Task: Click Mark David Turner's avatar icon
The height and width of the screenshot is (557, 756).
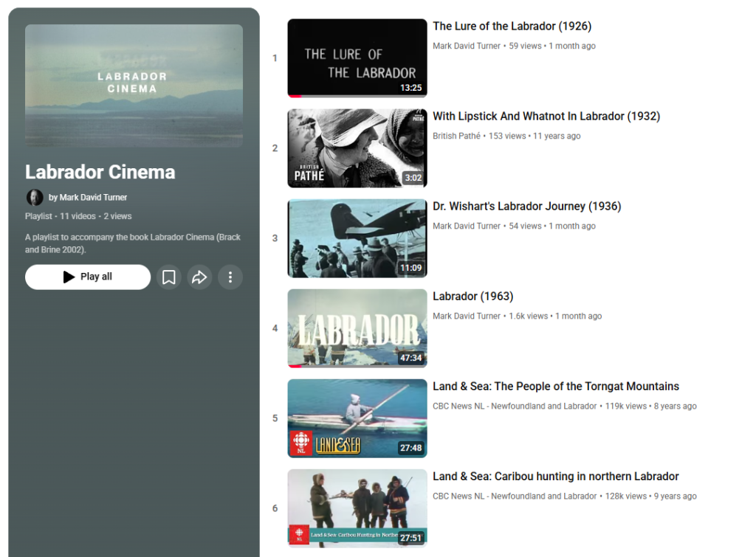Action: [35, 197]
